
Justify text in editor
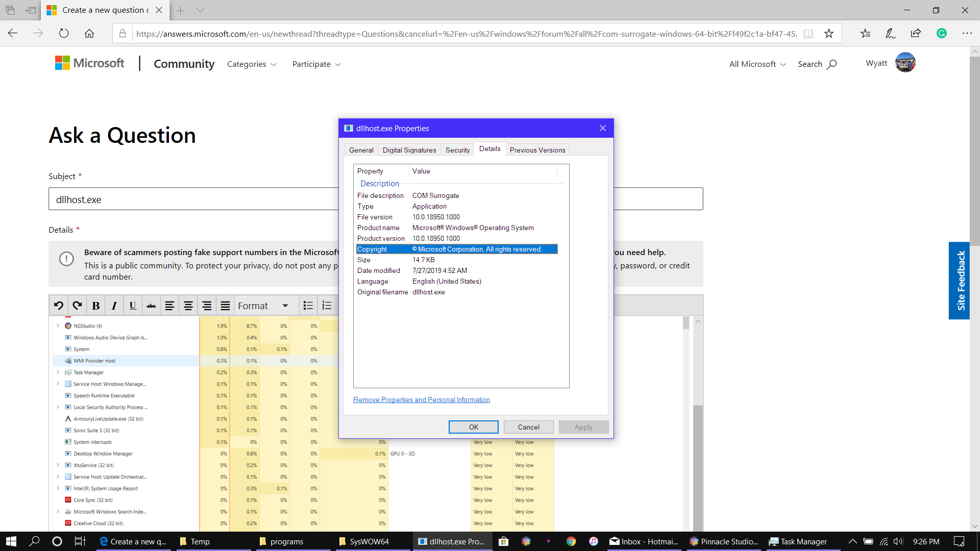225,306
